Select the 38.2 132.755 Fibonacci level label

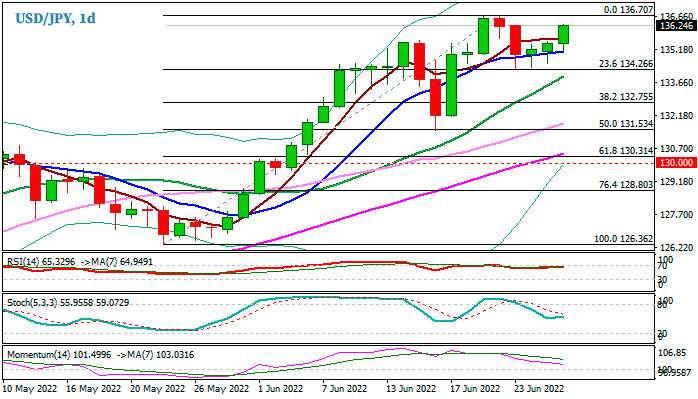[x=626, y=97]
